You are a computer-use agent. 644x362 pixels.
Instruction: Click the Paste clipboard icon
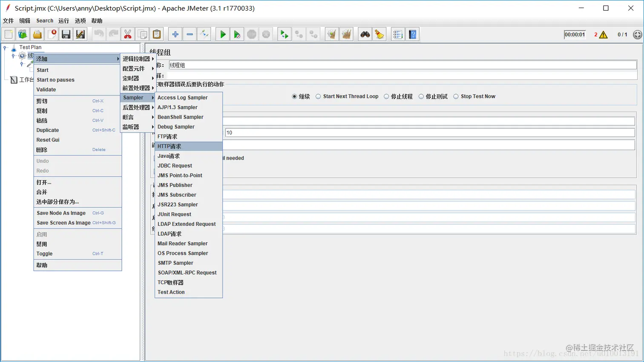click(x=157, y=34)
